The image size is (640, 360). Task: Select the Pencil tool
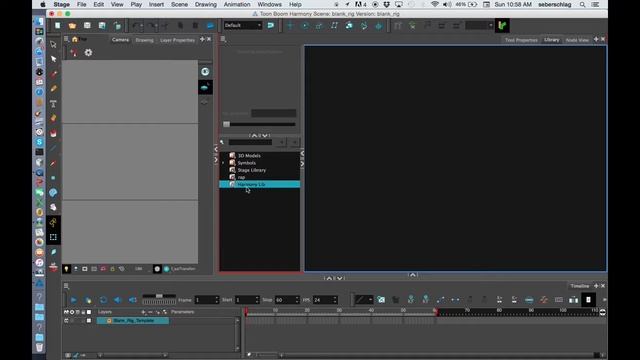click(53, 89)
